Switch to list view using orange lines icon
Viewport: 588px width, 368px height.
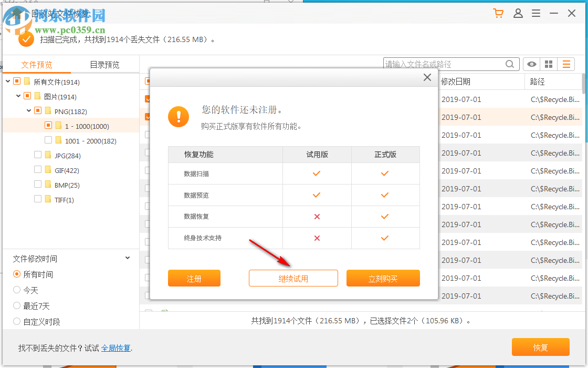pos(566,64)
